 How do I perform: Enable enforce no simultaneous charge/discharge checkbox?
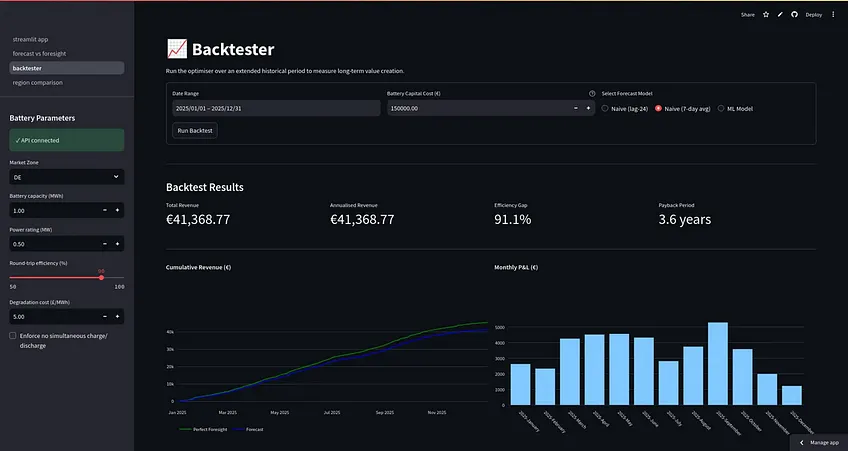pyautogui.click(x=12, y=336)
